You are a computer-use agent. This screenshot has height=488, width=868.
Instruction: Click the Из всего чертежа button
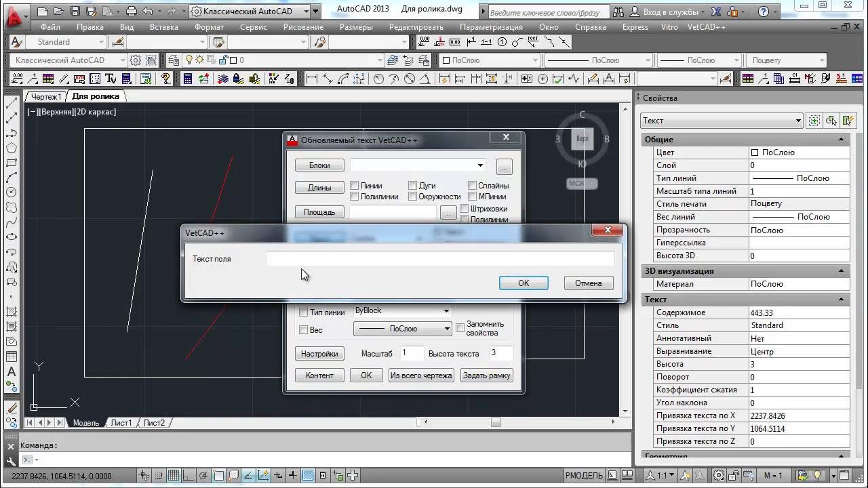tap(421, 375)
